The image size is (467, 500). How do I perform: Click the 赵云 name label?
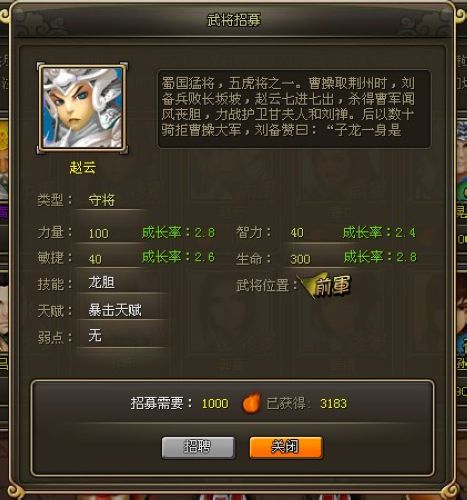point(83,167)
